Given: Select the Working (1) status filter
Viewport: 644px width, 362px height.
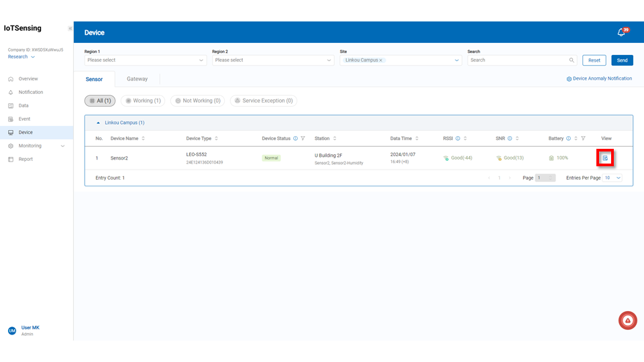Looking at the screenshot, I should [143, 101].
